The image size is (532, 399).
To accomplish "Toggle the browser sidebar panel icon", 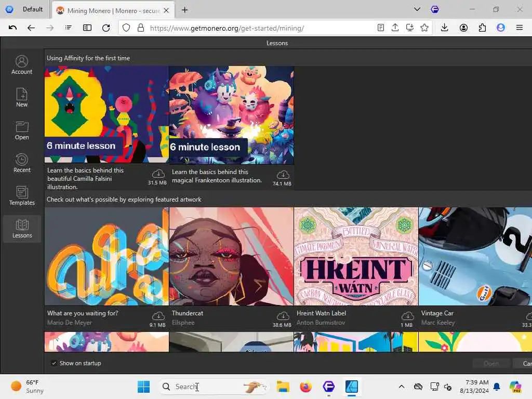I will tap(87, 28).
